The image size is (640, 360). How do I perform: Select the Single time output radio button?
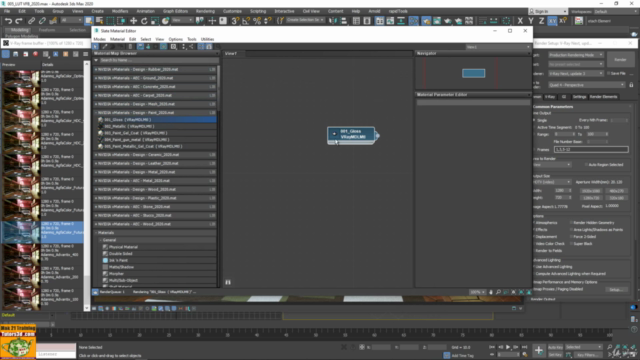click(x=534, y=120)
